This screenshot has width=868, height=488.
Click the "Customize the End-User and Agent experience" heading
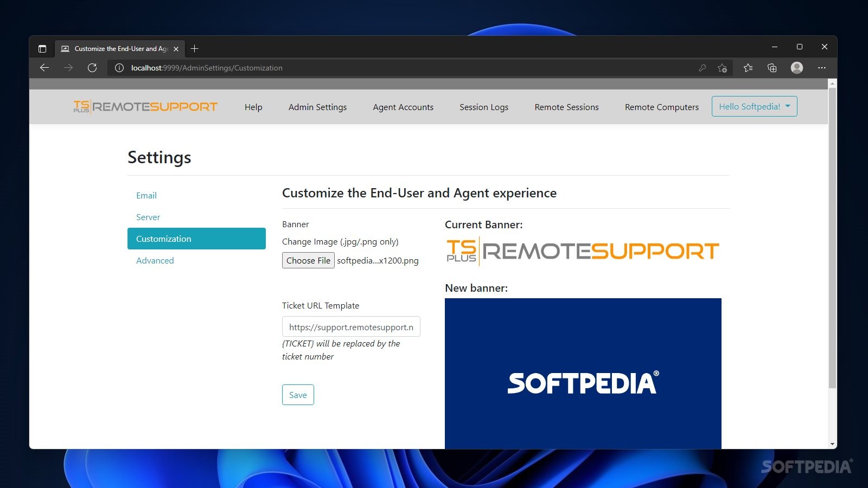419,193
